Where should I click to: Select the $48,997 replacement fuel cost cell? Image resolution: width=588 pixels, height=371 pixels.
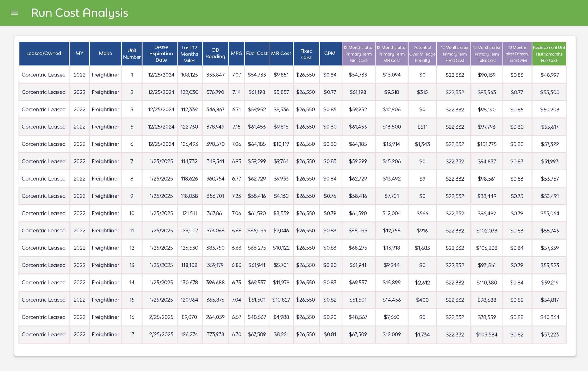549,75
